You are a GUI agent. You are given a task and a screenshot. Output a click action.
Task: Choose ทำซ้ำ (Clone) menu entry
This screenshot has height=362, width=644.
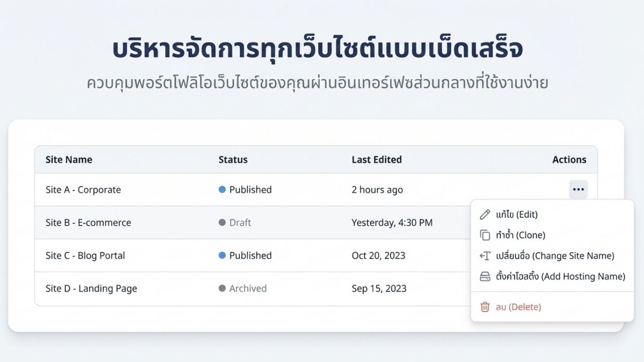520,235
